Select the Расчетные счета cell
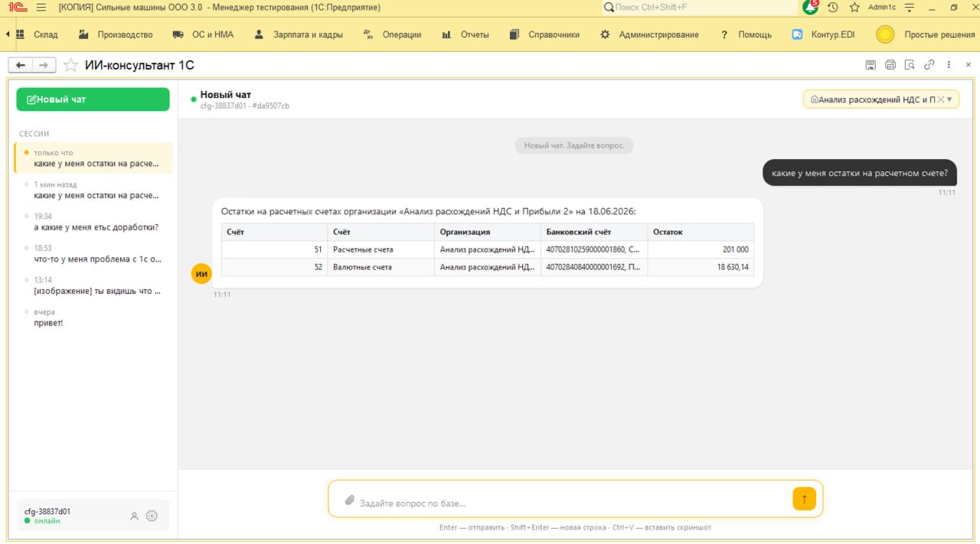Image resolution: width=980 pixels, height=544 pixels. 381,249
